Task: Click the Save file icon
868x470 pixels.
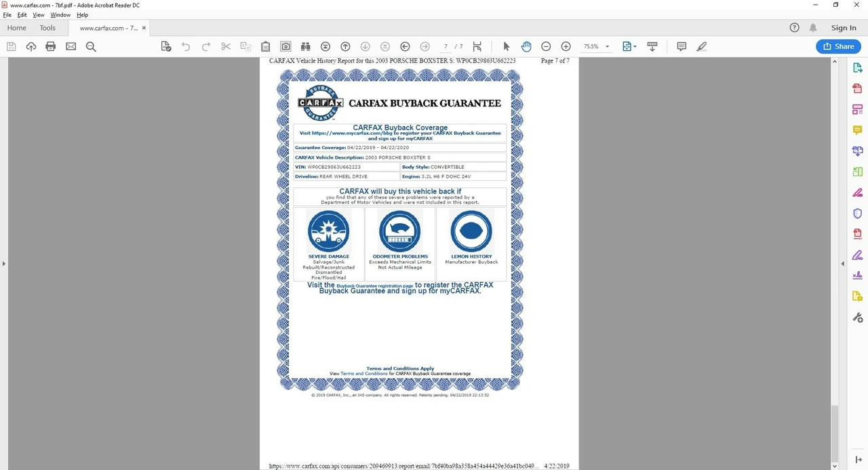Action: [11, 46]
